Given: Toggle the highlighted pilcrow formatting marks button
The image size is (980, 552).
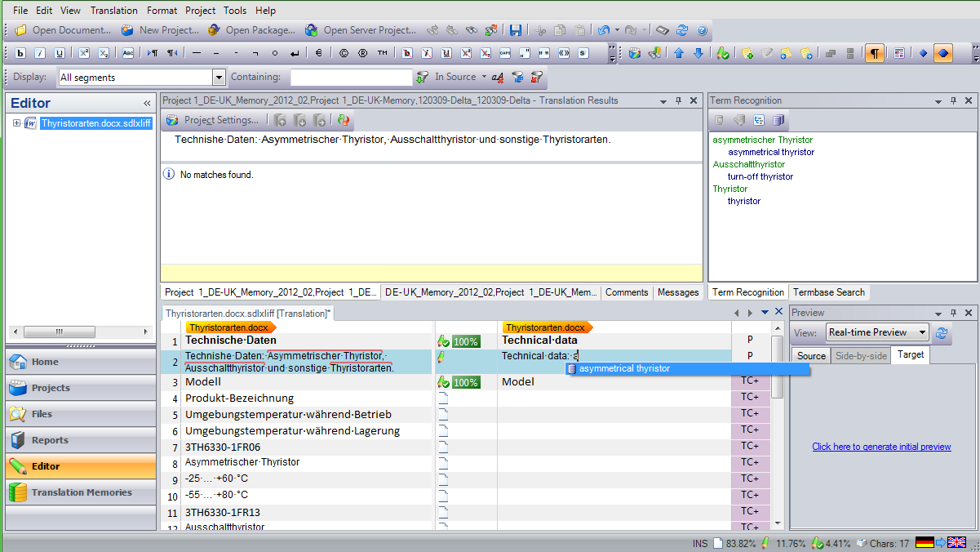Looking at the screenshot, I should tap(874, 53).
